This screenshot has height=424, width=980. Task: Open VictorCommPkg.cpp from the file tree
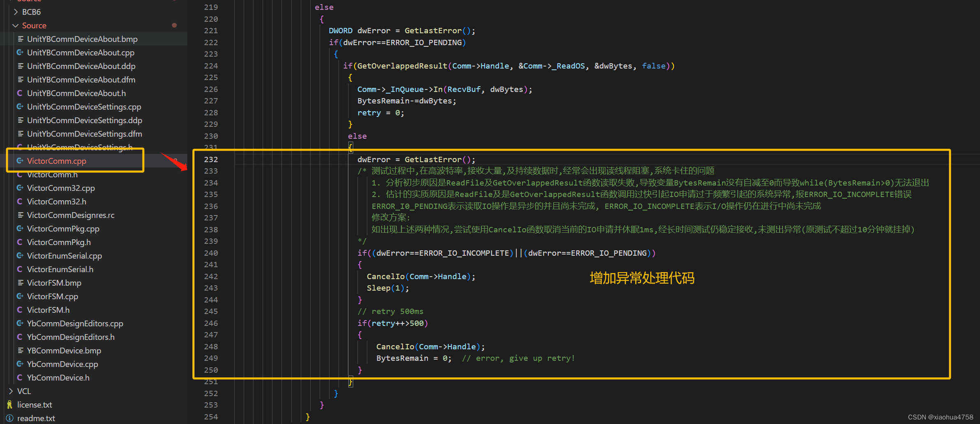point(63,229)
